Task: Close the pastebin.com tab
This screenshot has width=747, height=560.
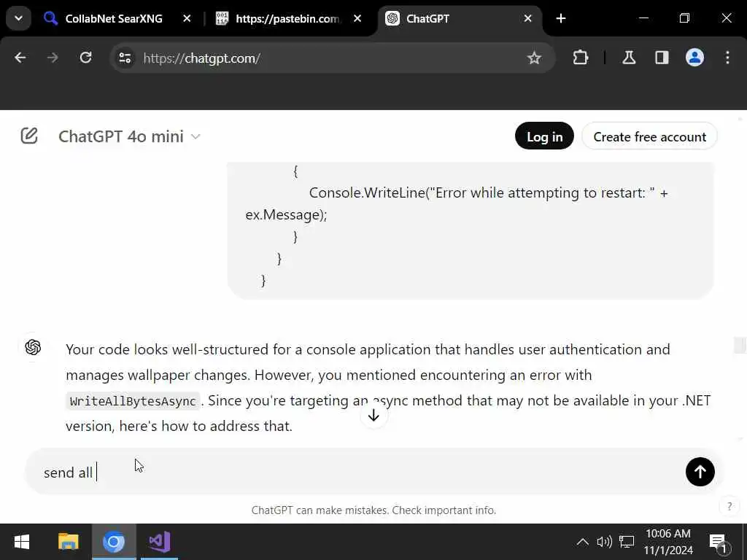Action: point(357,18)
